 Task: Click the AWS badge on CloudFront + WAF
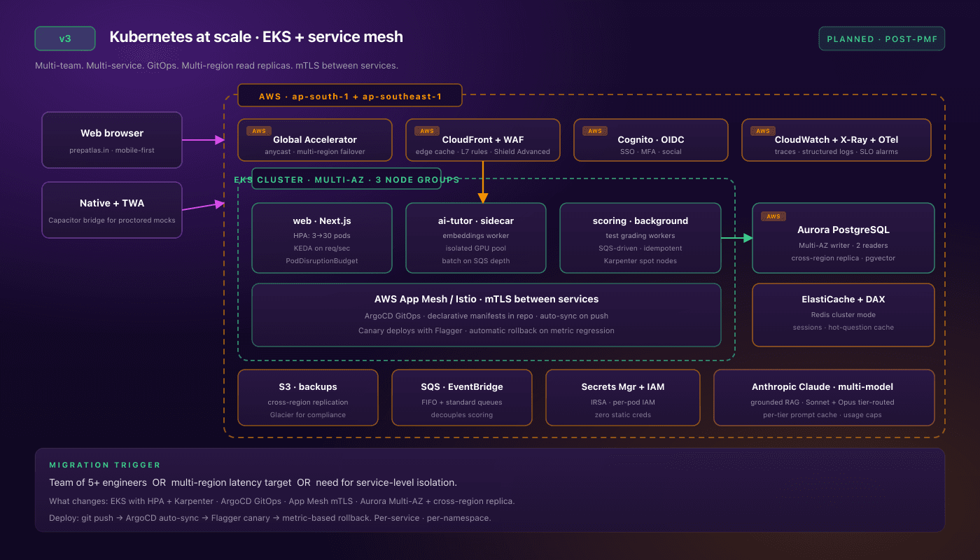pyautogui.click(x=427, y=131)
